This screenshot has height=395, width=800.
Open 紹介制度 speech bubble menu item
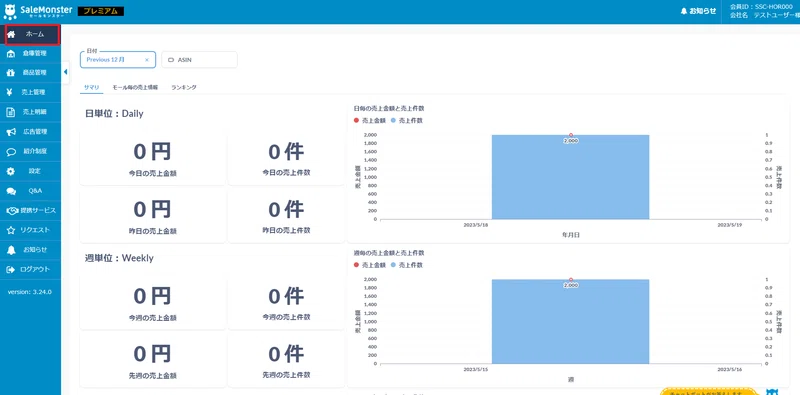(x=31, y=152)
